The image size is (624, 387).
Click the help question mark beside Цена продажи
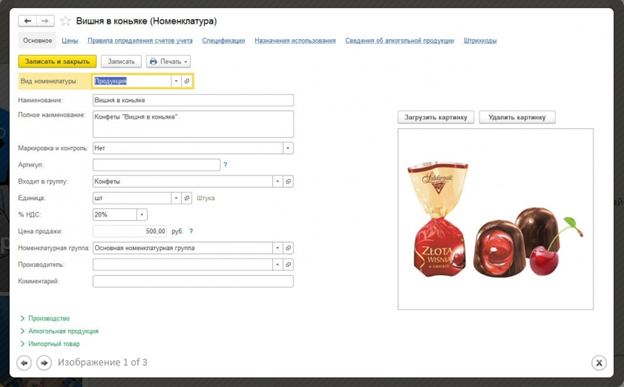point(191,231)
